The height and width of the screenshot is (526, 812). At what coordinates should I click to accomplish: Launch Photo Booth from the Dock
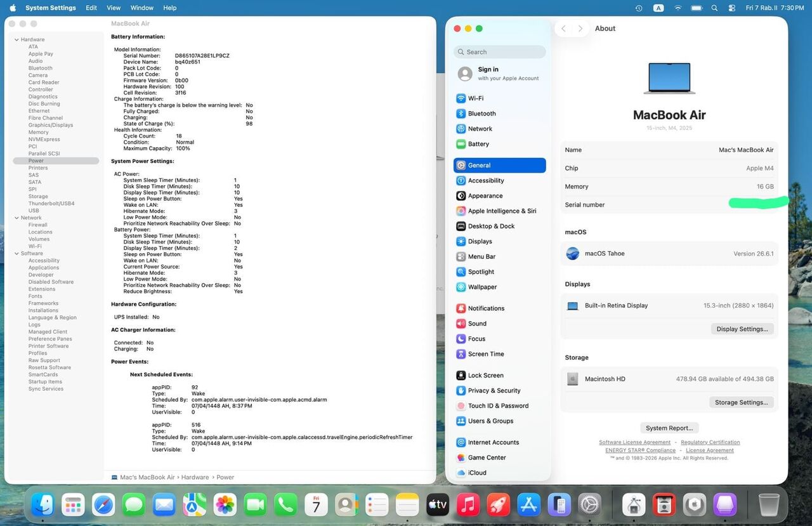(664, 505)
